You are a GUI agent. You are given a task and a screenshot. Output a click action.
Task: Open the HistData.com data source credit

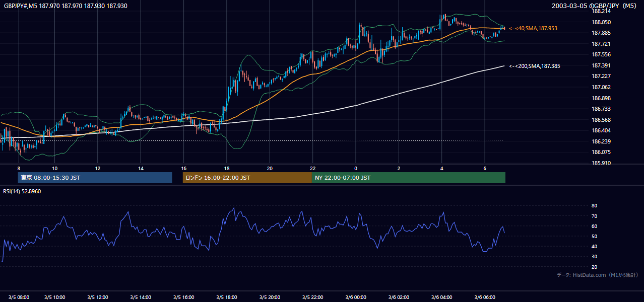pyautogui.click(x=598, y=275)
